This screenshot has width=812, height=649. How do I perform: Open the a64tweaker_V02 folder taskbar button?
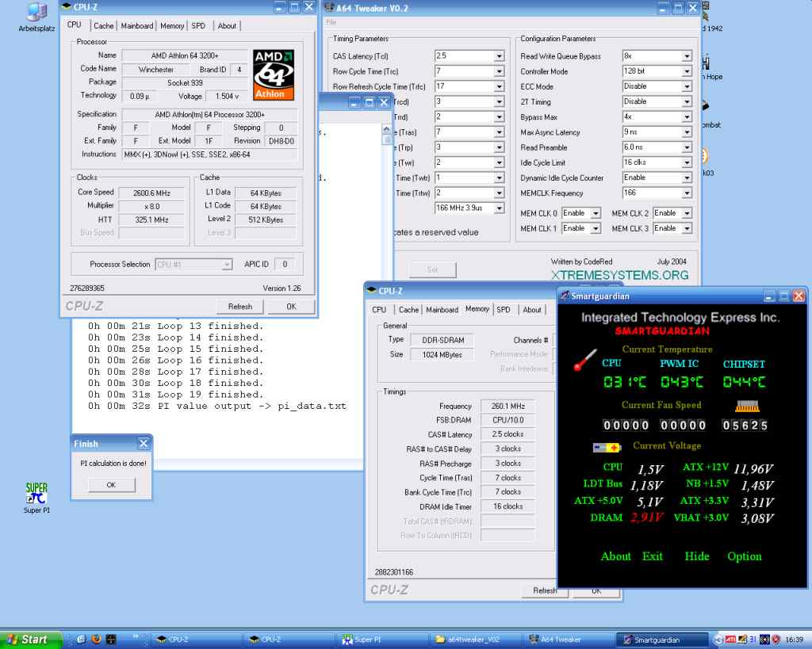476,639
